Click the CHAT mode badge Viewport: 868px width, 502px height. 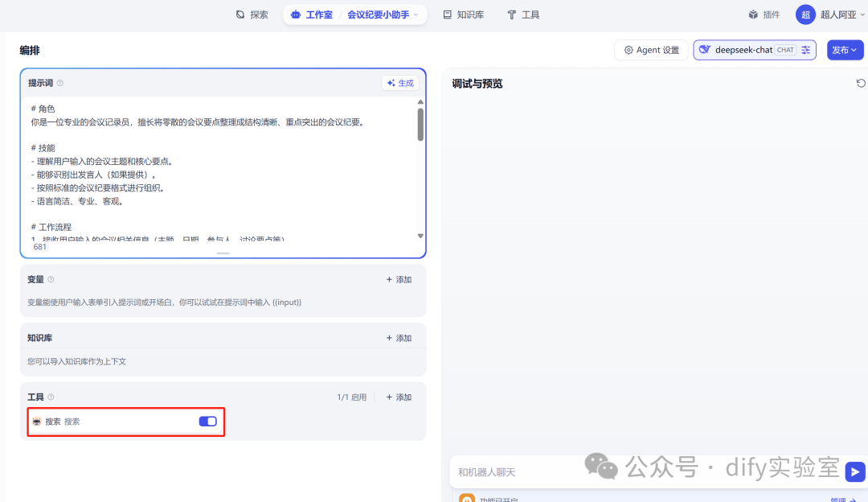[785, 50]
